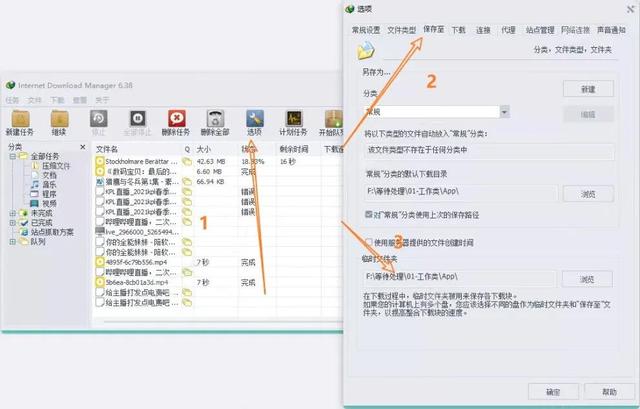Click the default download directory path field
Image resolution: width=640 pixels, height=409 pixels.
(460, 192)
